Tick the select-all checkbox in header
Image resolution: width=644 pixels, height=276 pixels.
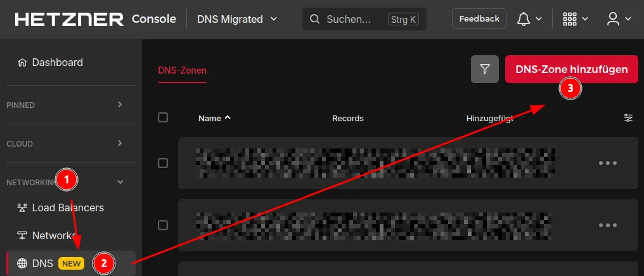click(x=163, y=117)
